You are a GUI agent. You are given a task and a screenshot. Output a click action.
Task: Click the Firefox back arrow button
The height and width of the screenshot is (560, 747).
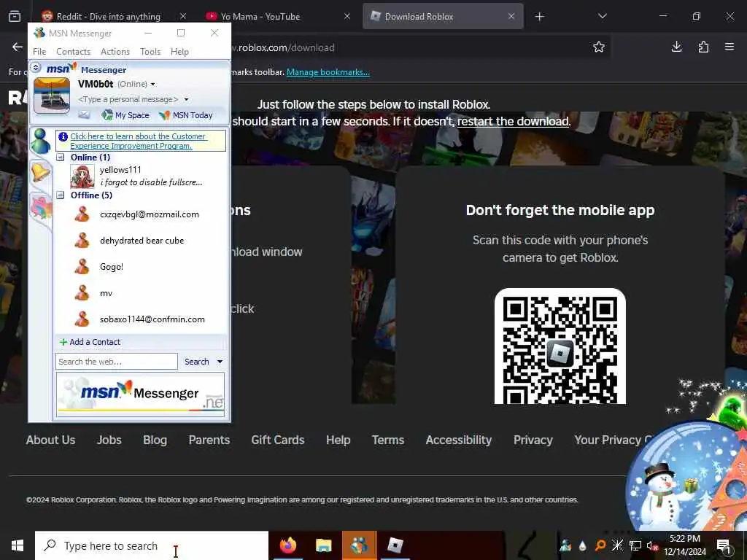click(18, 47)
